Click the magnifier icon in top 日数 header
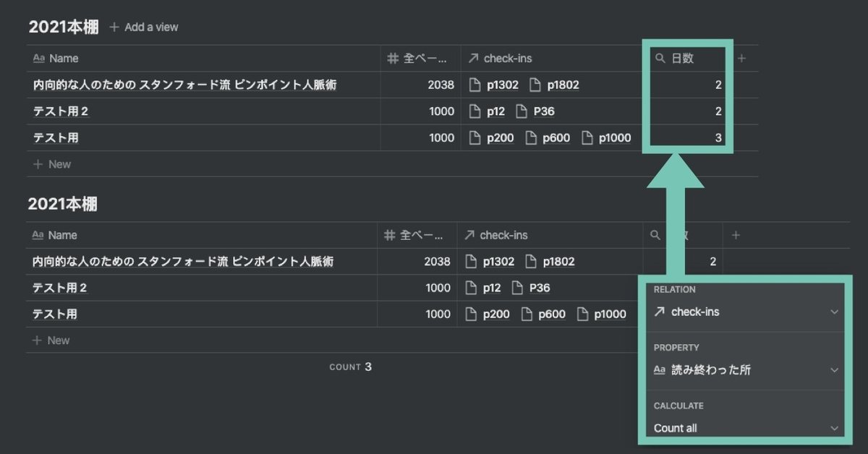868x454 pixels. coord(660,59)
